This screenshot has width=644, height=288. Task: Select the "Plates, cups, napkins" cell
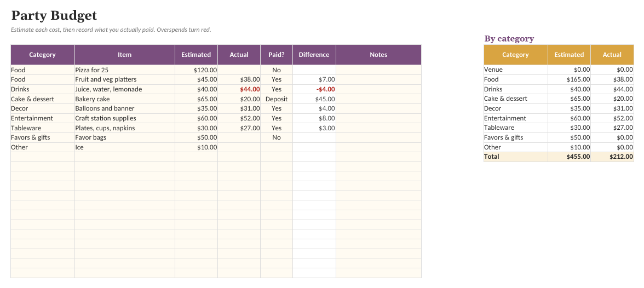click(x=124, y=128)
